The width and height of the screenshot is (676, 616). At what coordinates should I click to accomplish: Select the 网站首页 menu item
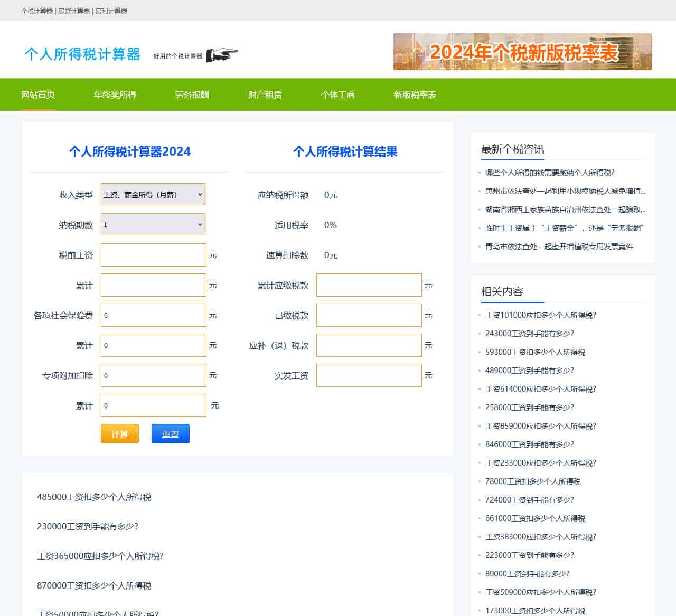[x=37, y=95]
